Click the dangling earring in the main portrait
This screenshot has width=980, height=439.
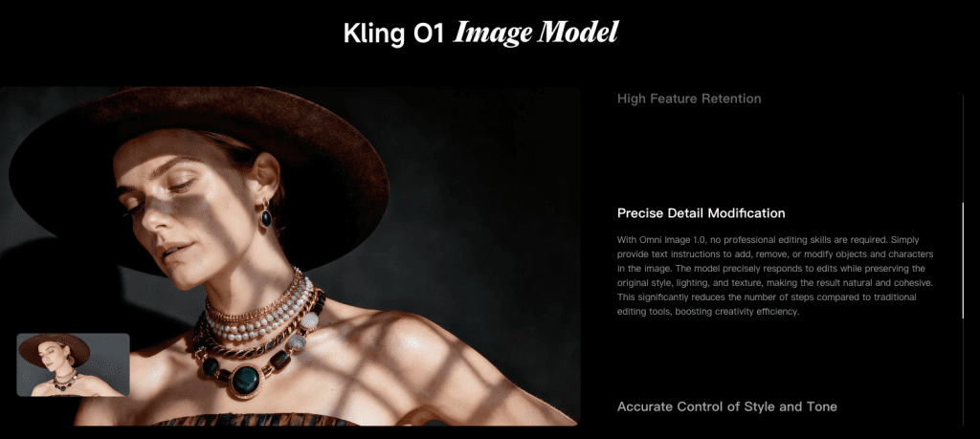pyautogui.click(x=266, y=214)
